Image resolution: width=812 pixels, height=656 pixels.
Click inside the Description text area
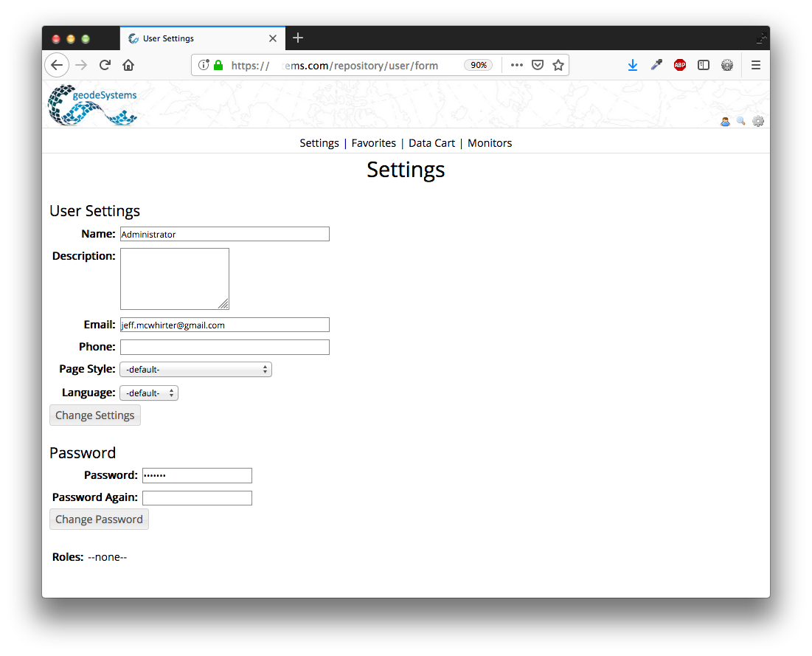pos(175,279)
